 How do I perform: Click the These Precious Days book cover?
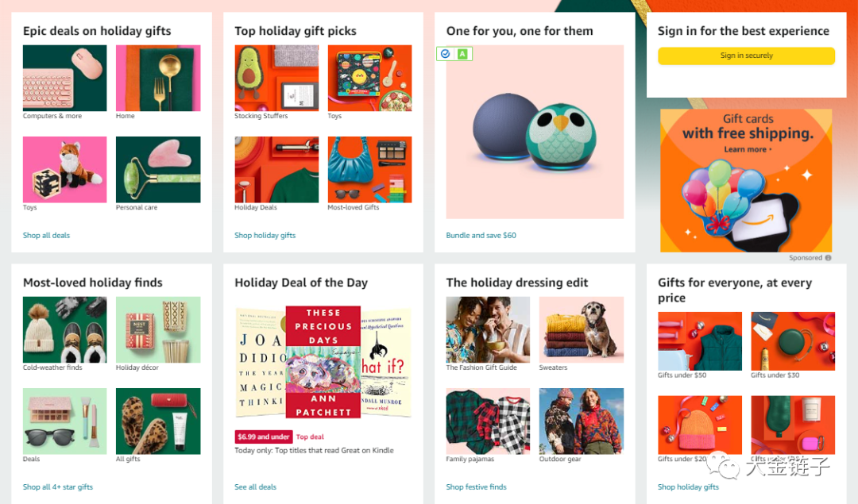coord(323,362)
